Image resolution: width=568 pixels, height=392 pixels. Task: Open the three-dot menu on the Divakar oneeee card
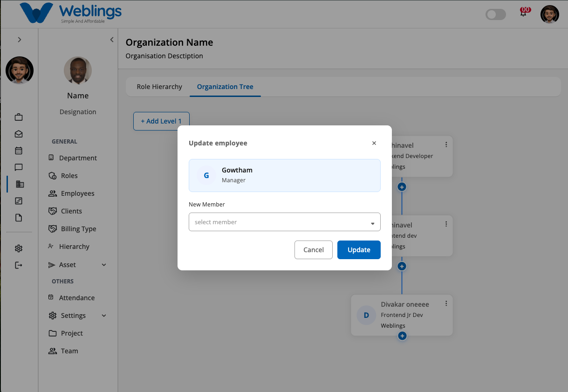pos(446,303)
